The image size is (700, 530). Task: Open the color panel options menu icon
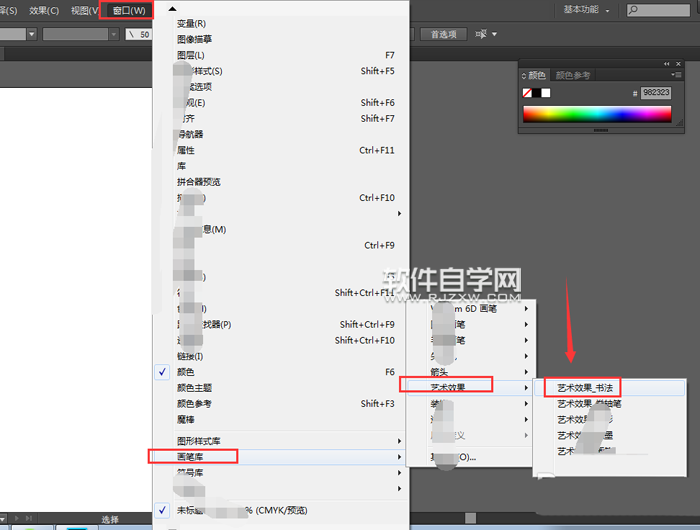coord(676,75)
